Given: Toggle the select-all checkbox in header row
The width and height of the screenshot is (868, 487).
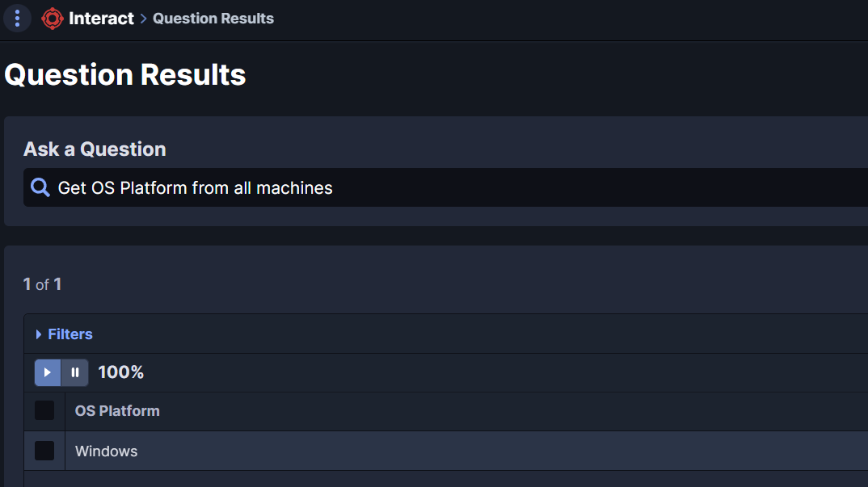Looking at the screenshot, I should 44,410.
